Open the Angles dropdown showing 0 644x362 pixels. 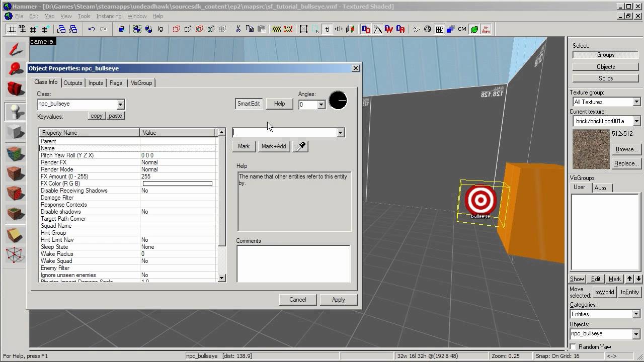tap(321, 105)
